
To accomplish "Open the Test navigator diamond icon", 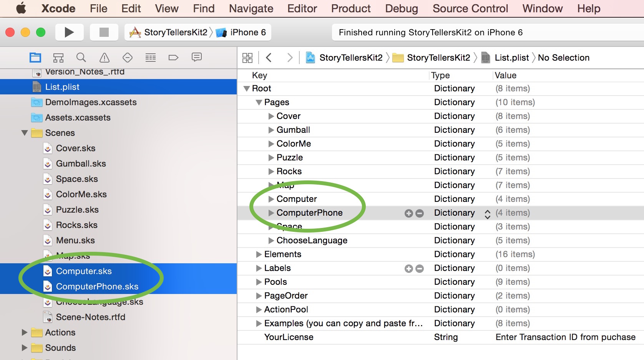I will coord(127,57).
